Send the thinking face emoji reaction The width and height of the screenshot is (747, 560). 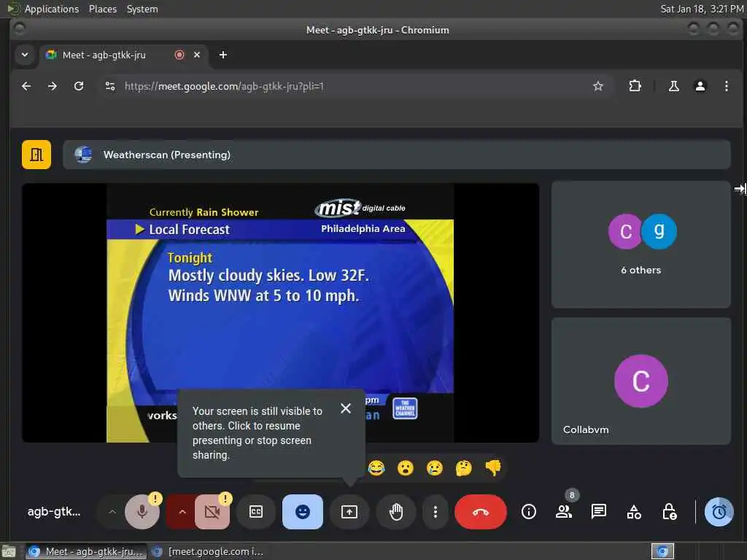[463, 467]
